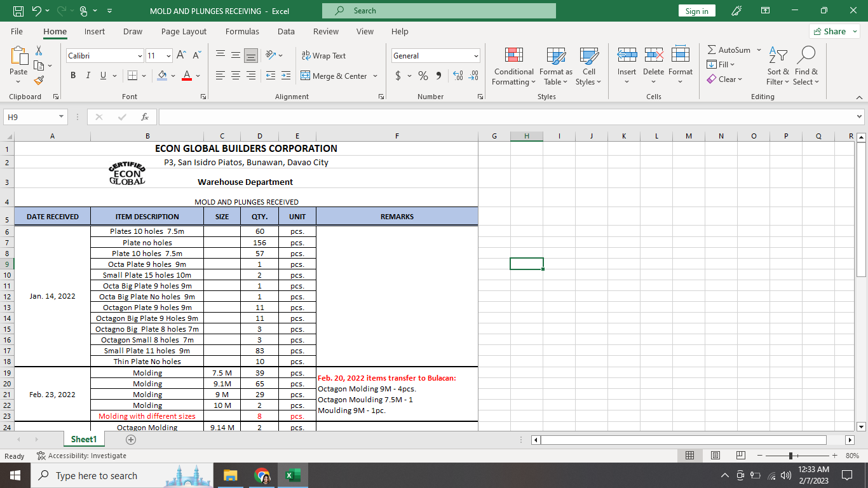This screenshot has height=488, width=868.
Task: Open Sort & Filter options
Action: click(x=778, y=66)
